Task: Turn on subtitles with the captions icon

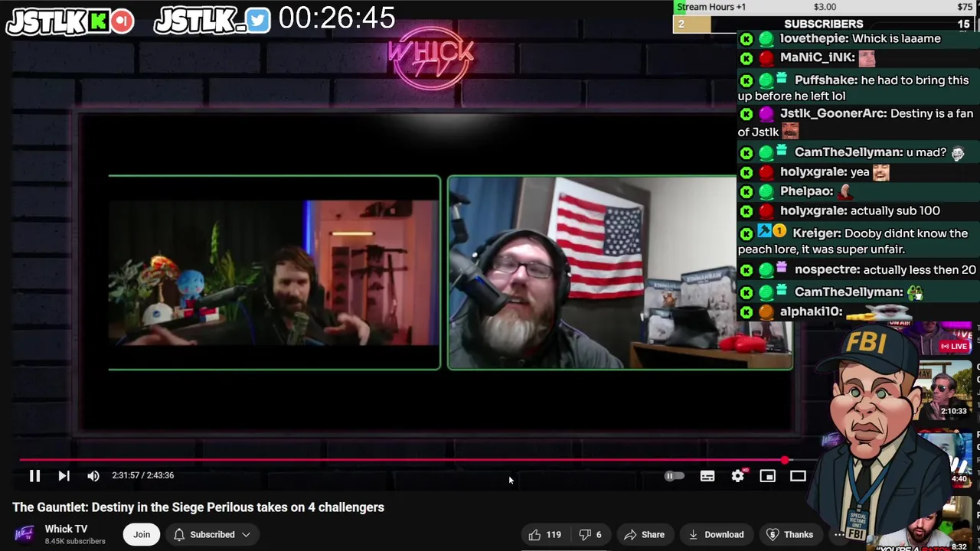Action: [707, 476]
